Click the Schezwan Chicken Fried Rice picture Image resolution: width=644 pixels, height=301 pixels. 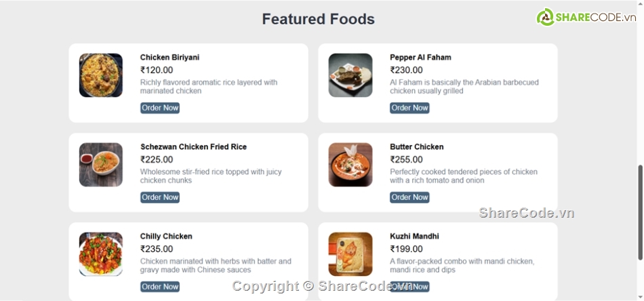pos(101,165)
